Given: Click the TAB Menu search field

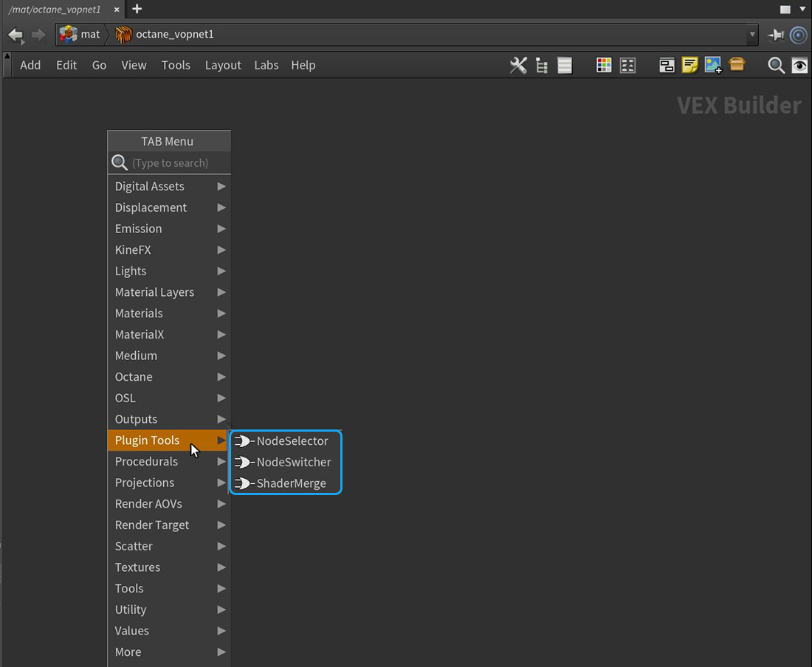Looking at the screenshot, I should pyautogui.click(x=177, y=163).
